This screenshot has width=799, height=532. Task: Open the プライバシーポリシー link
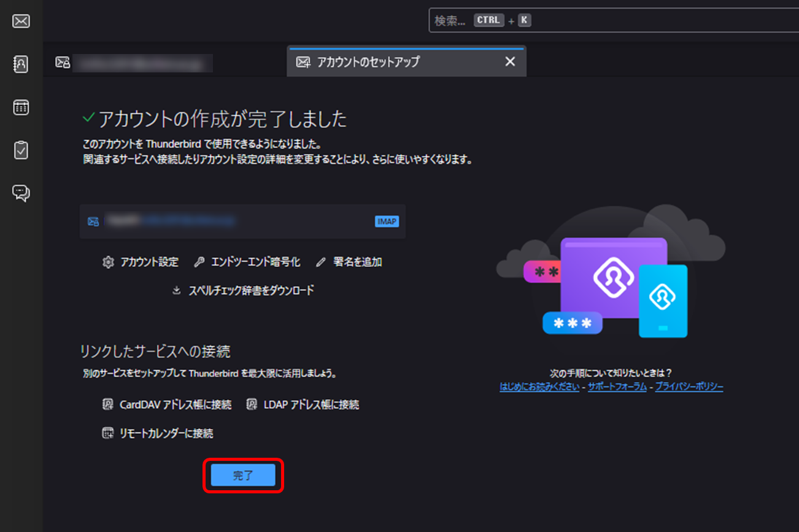[x=689, y=387]
